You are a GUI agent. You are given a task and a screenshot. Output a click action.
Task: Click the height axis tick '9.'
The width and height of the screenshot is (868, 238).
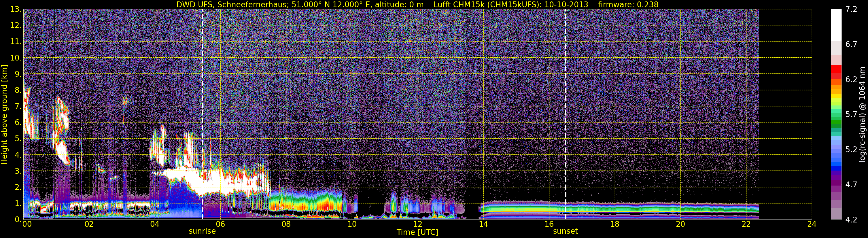[18, 74]
